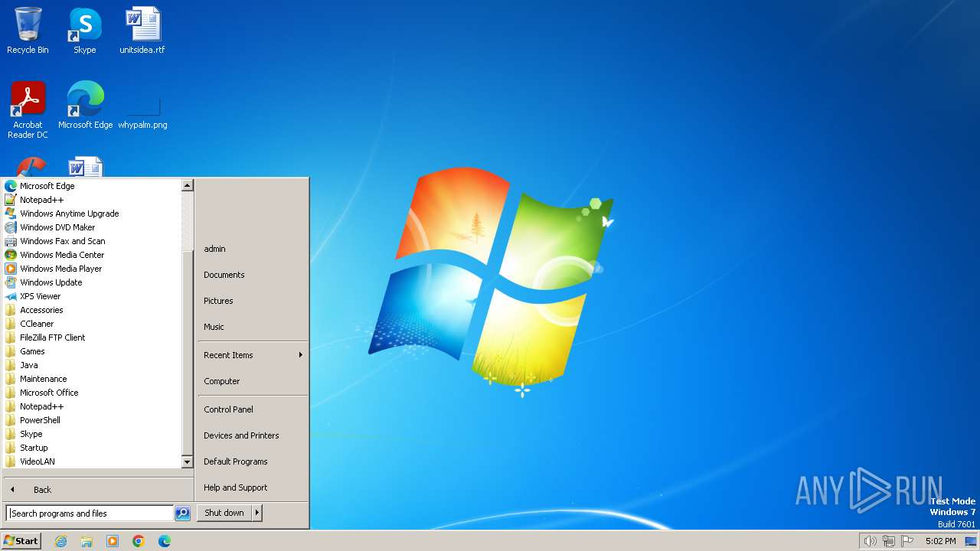Expand the VideoLAN folder
Image resolution: width=980 pixels, height=551 pixels.
point(37,461)
